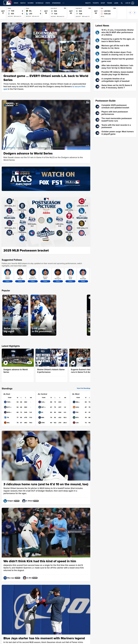The image size is (138, 644).
Task: Play 'Shohei Ohtani's historic Game 4 performance' highlight
Action: click(x=39, y=363)
